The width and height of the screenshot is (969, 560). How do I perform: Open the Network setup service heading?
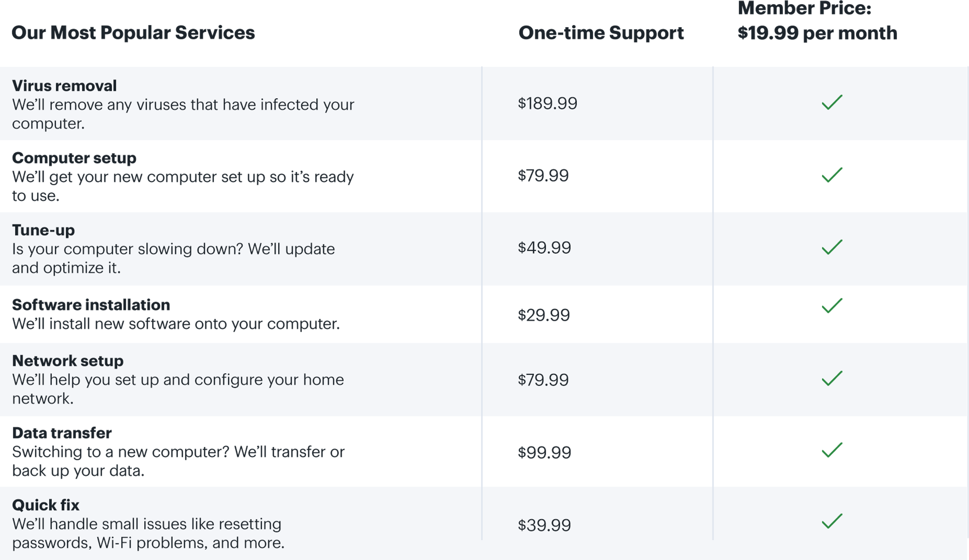pos(68,361)
